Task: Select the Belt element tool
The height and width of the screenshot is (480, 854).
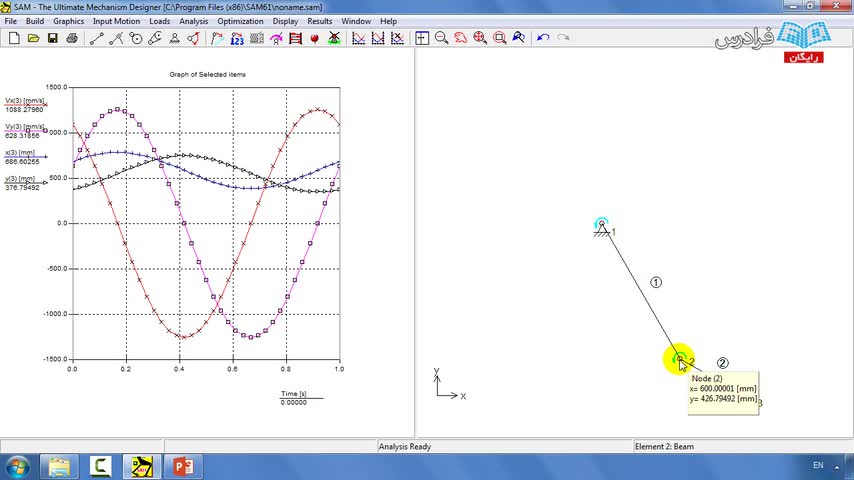Action: (x=155, y=38)
